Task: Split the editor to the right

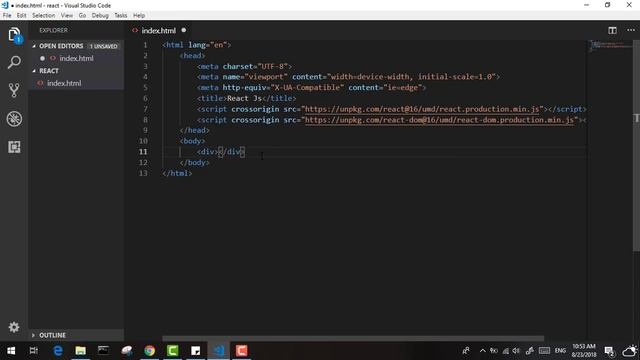Action: (612, 30)
